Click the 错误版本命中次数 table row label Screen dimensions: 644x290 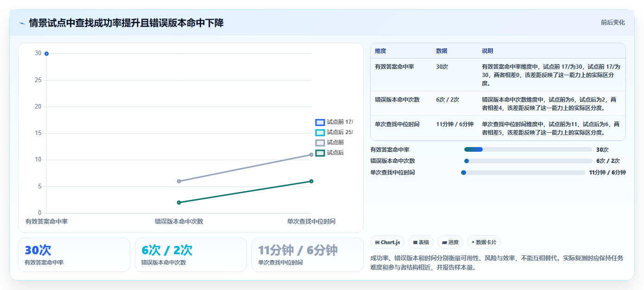pos(397,100)
